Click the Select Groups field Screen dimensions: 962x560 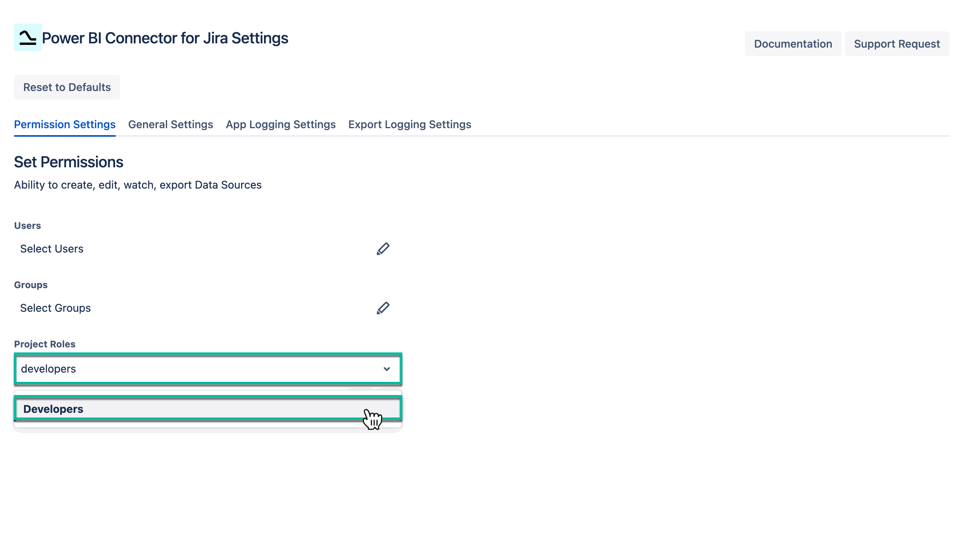tap(55, 307)
